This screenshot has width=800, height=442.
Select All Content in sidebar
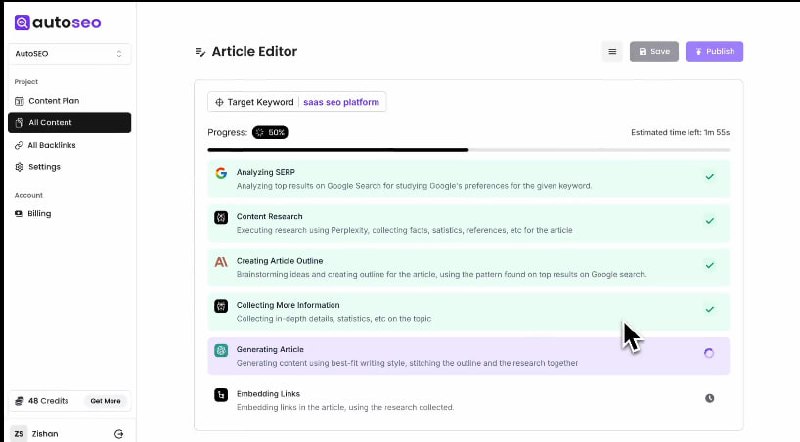tap(69, 122)
